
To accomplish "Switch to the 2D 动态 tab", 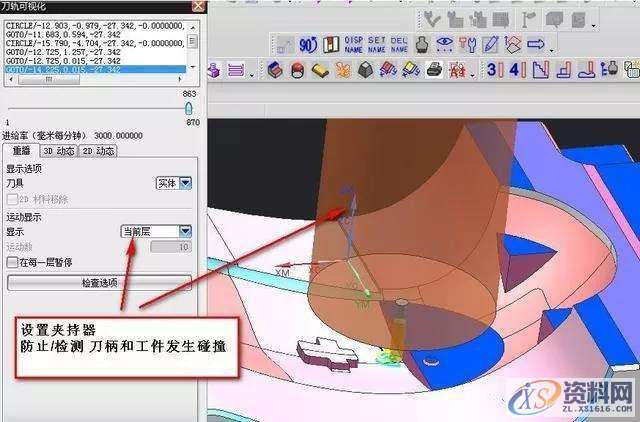I will (98, 151).
